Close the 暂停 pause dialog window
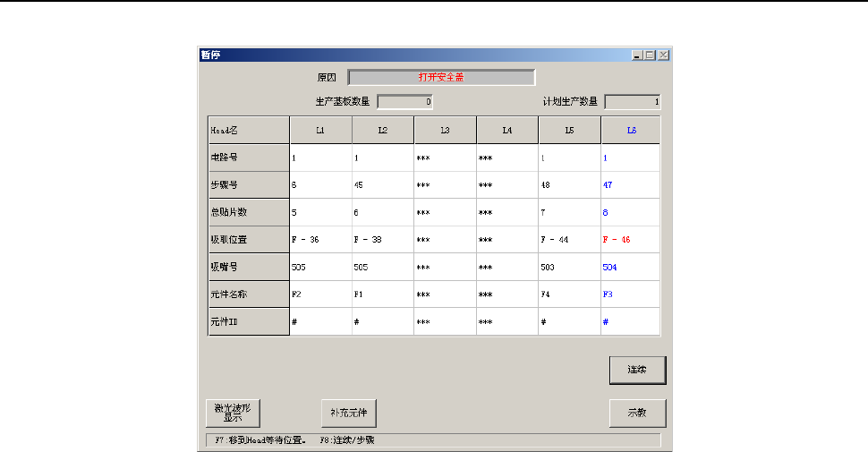Image resolution: width=868 pixels, height=452 pixels. click(x=663, y=55)
